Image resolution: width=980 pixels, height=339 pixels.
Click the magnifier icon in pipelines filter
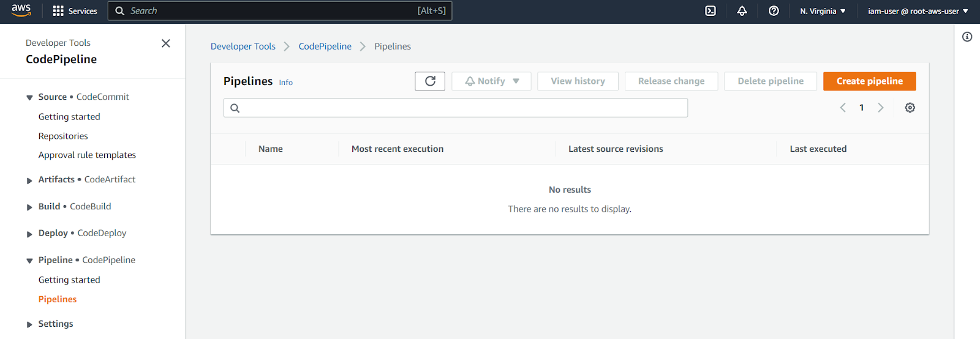click(x=235, y=108)
